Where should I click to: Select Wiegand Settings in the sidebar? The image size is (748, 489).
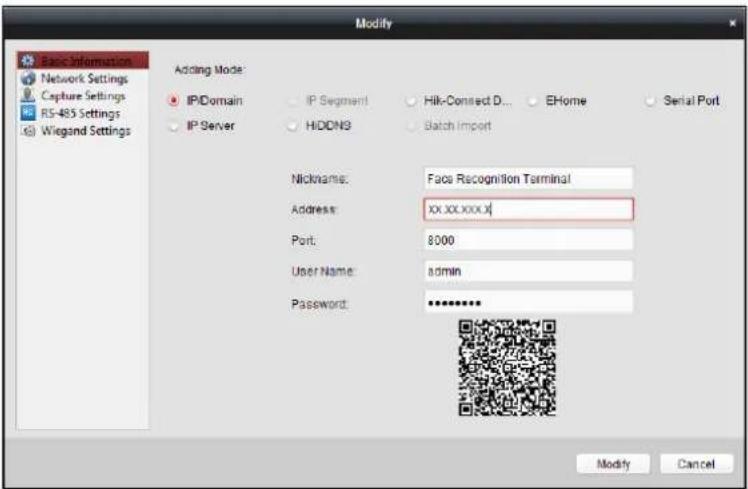click(85, 131)
